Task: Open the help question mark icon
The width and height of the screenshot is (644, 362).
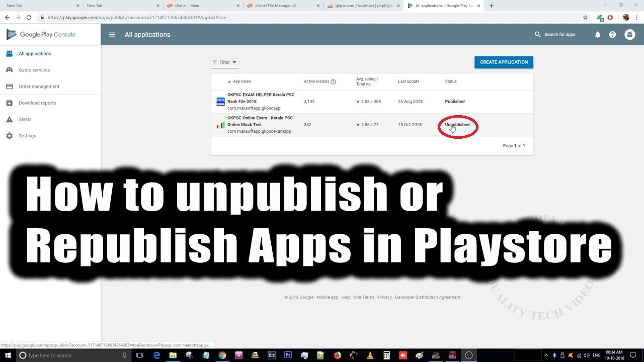Action: pos(612,35)
